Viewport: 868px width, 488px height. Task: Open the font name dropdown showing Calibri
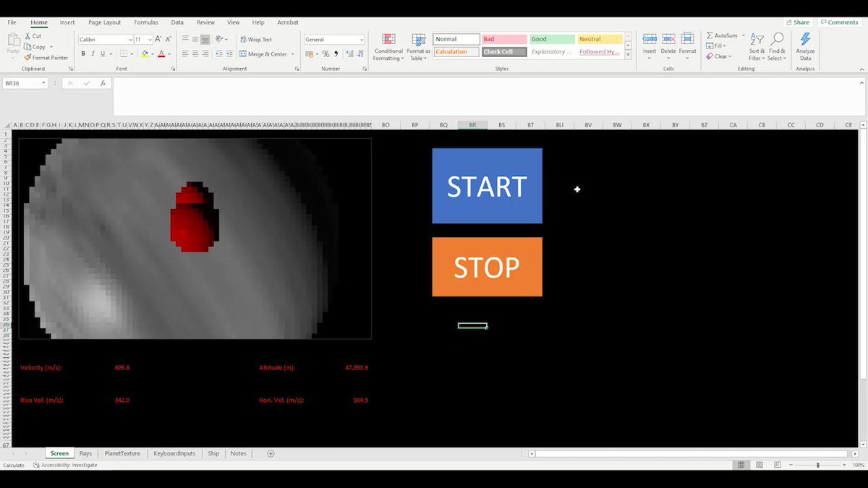(130, 40)
